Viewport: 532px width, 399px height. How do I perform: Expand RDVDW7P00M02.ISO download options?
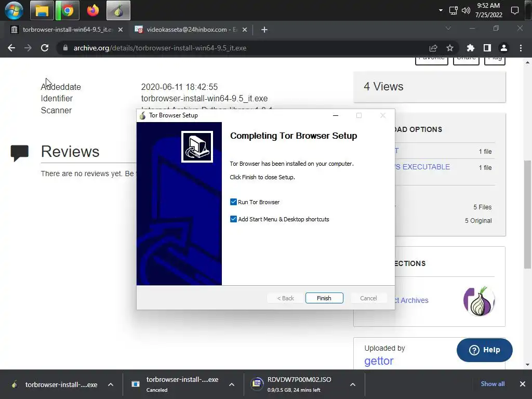[x=353, y=384]
